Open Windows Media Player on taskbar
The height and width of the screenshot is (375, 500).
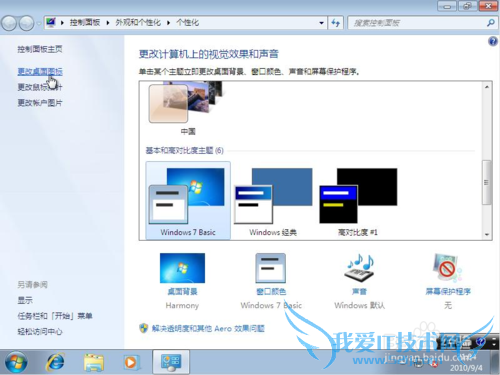pyautogui.click(x=131, y=362)
